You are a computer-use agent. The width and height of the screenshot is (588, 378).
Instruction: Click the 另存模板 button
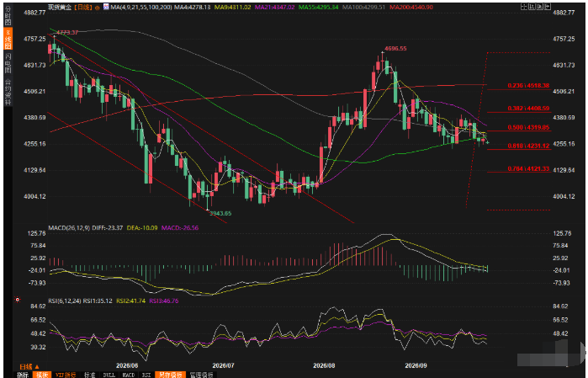coord(170,375)
